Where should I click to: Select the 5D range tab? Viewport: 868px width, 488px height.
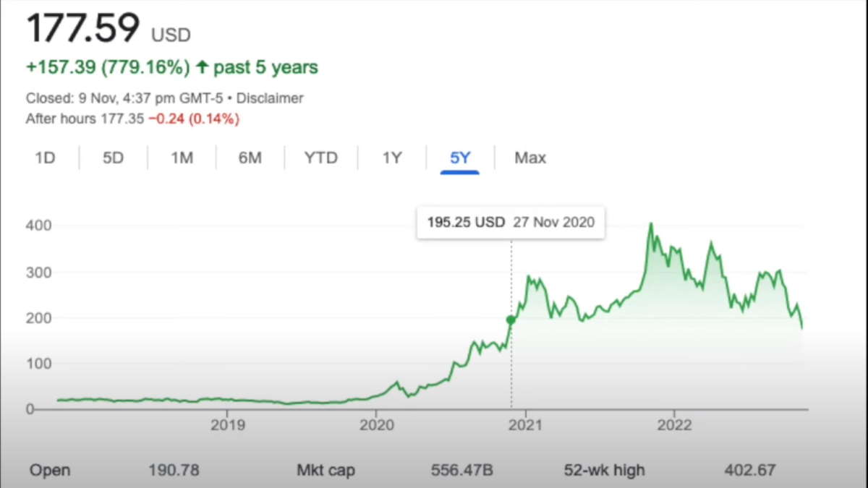[x=113, y=158]
